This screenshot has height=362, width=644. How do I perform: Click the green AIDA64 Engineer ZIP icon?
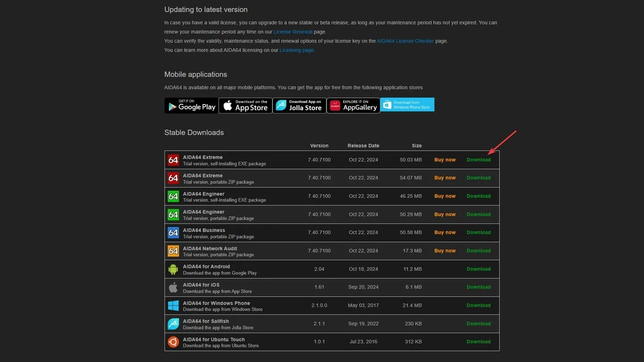(173, 215)
